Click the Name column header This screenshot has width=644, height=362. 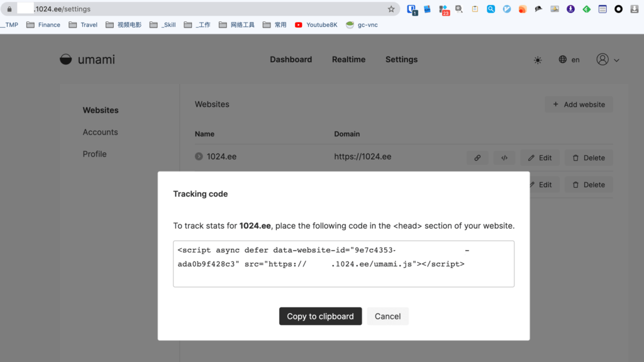204,134
